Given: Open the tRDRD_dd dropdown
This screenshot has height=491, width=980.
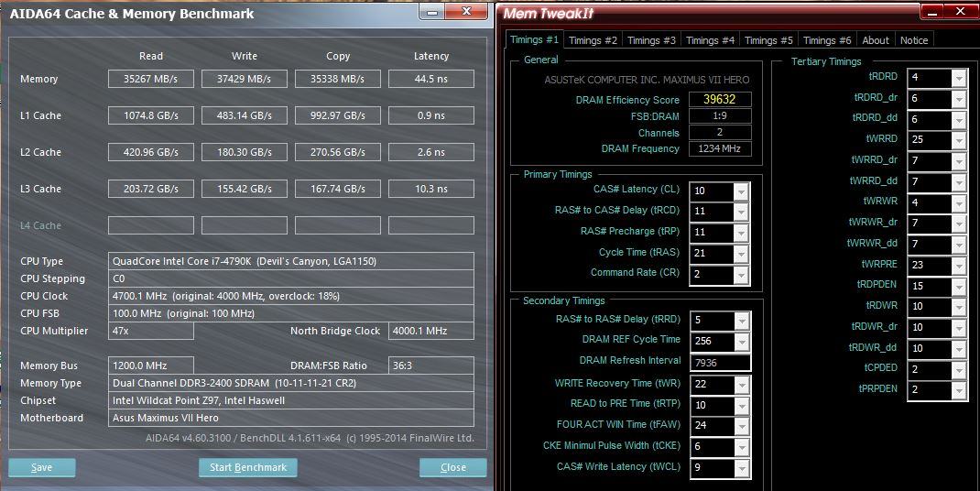Looking at the screenshot, I should pos(959,119).
